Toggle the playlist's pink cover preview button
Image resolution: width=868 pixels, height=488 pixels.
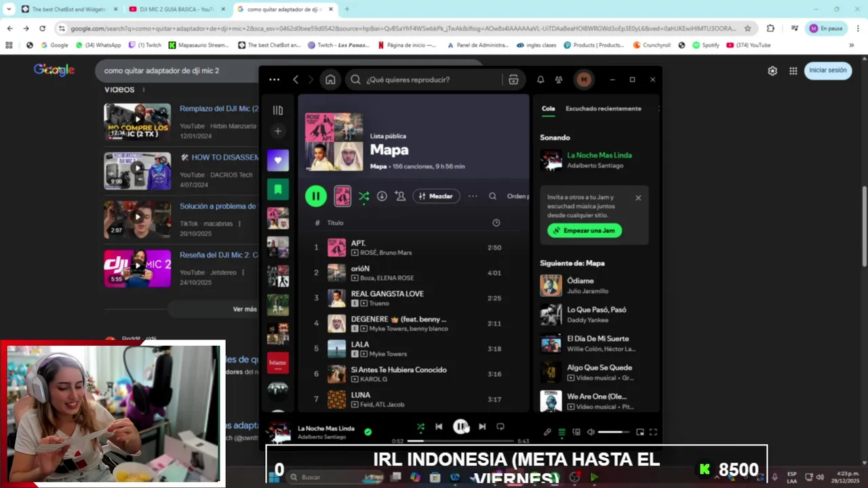click(x=342, y=196)
